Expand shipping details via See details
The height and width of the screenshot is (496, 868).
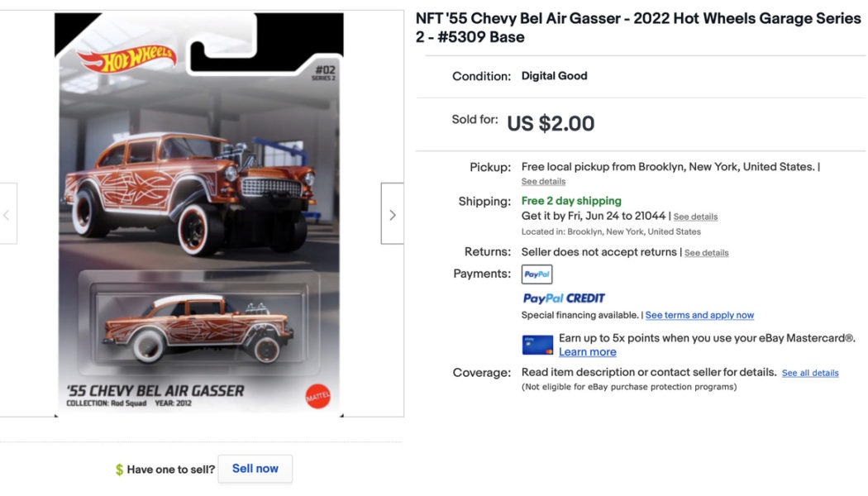[x=695, y=217]
